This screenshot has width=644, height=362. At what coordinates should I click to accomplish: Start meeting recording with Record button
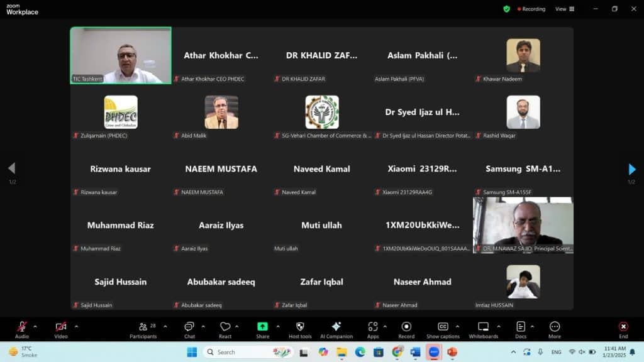point(406,327)
